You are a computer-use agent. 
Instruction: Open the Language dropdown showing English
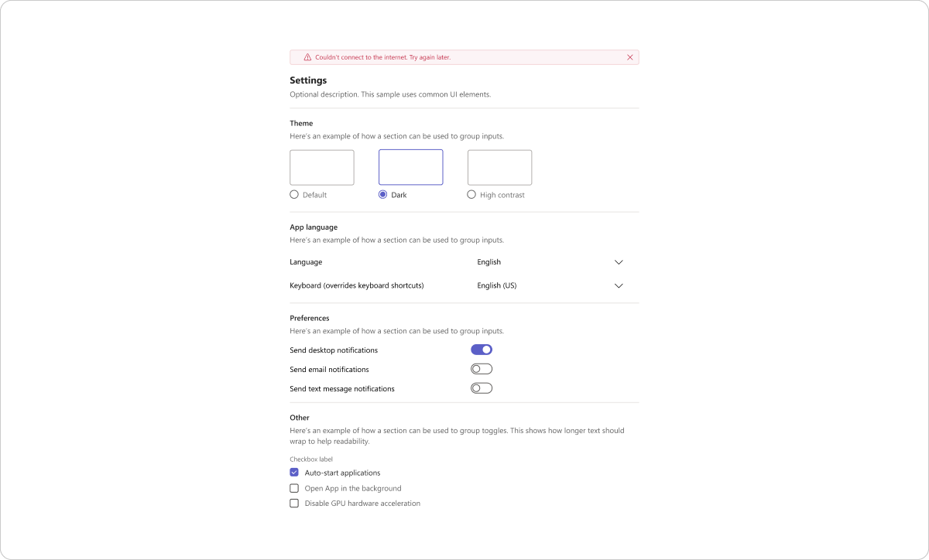coord(550,262)
